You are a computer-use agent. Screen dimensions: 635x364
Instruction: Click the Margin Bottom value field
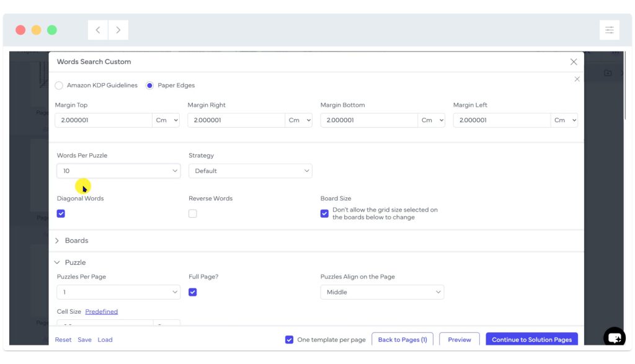point(369,120)
